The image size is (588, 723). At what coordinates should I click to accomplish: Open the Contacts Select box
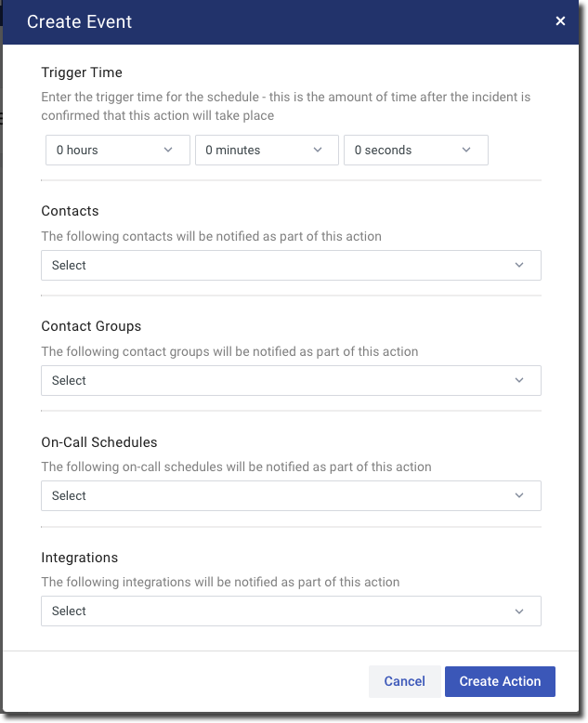279,266
